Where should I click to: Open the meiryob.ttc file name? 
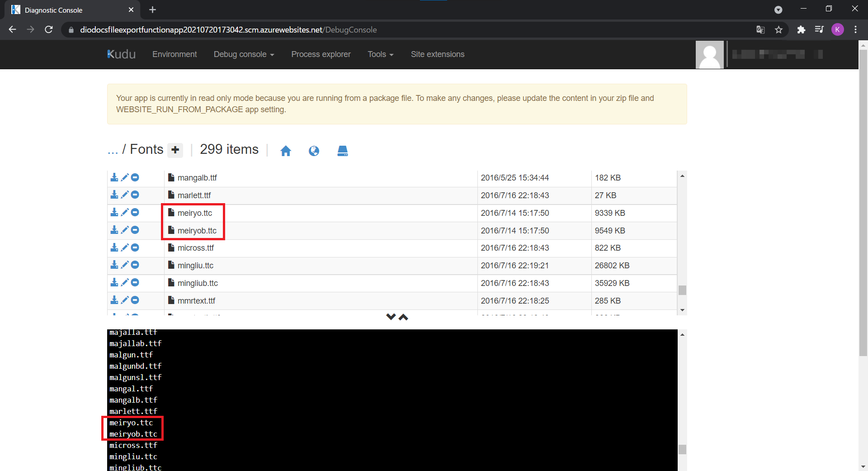point(197,231)
